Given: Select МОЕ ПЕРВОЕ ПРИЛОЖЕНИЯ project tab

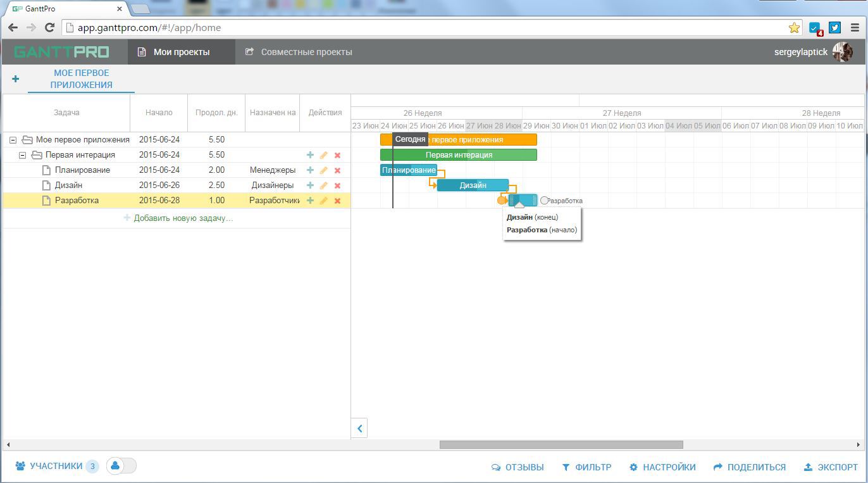Looking at the screenshot, I should 81,79.
